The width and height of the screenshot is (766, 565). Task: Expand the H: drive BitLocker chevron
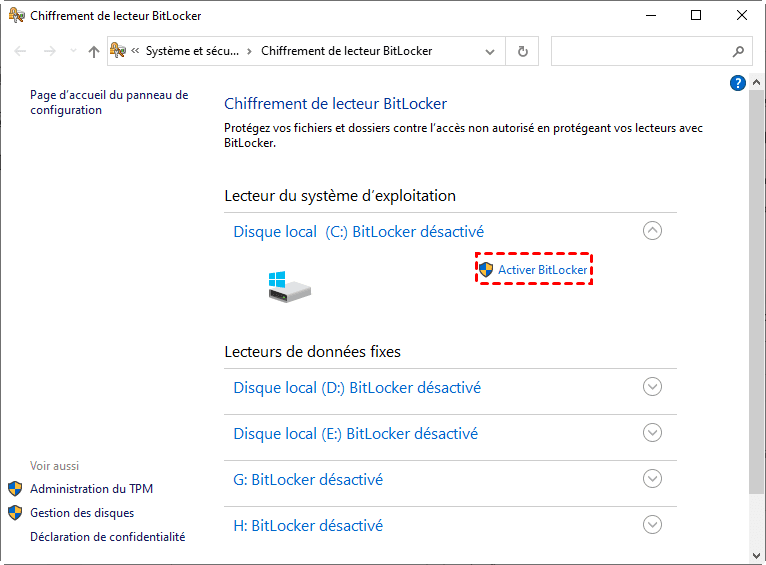[652, 525]
